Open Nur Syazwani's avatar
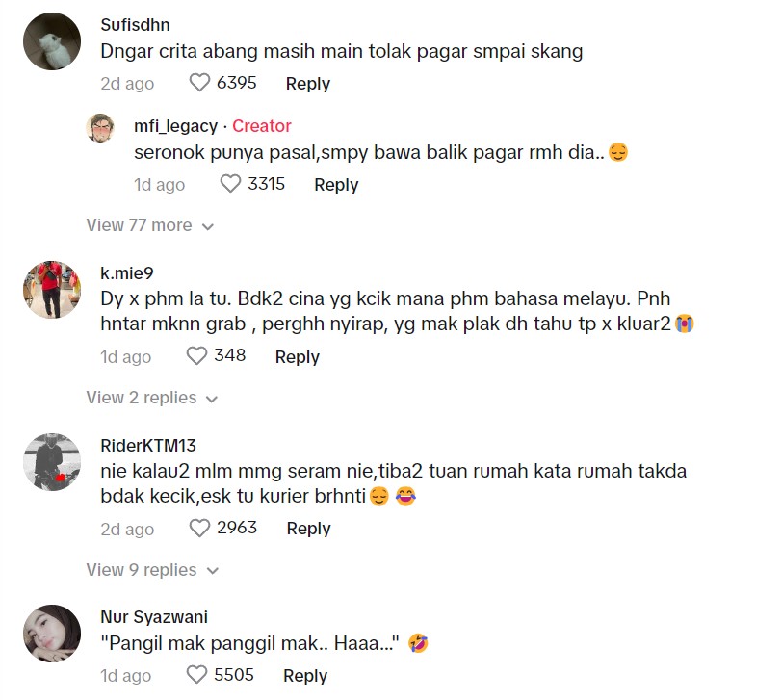782x700 pixels. [52, 634]
